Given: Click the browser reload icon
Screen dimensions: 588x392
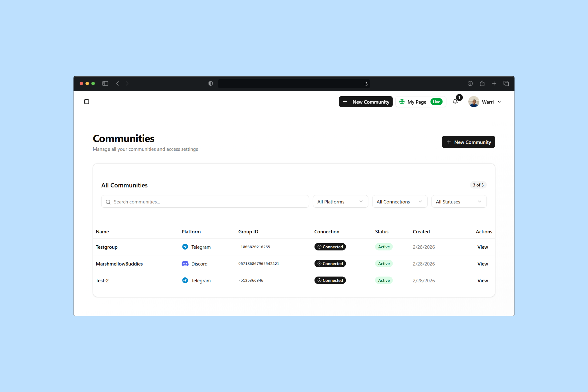Looking at the screenshot, I should pyautogui.click(x=366, y=84).
